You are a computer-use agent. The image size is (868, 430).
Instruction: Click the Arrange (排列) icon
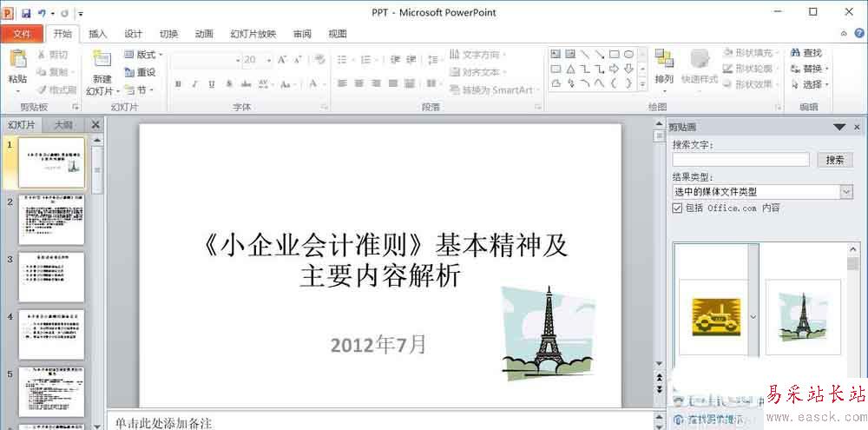pos(664,59)
